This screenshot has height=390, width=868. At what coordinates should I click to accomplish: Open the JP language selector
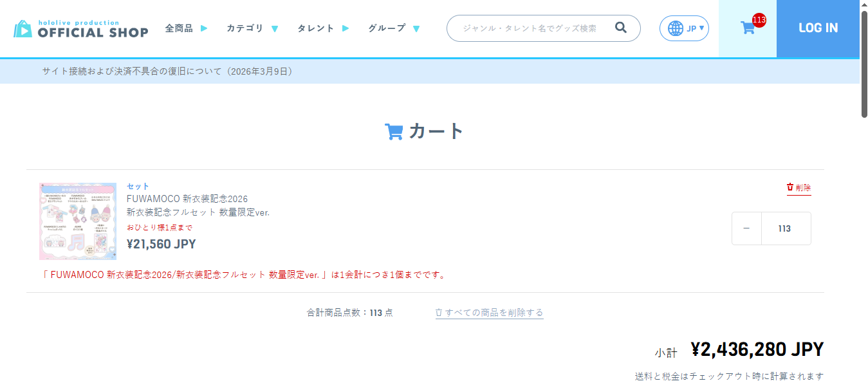tap(684, 28)
